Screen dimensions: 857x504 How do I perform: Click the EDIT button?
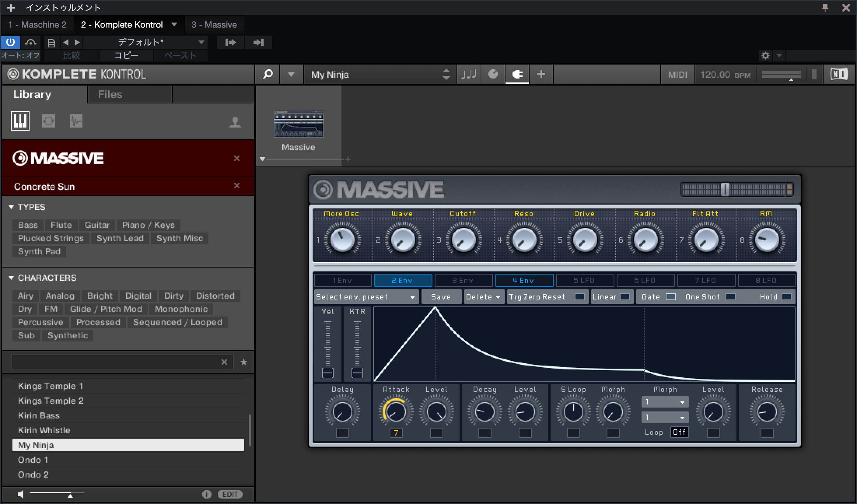[x=230, y=494]
